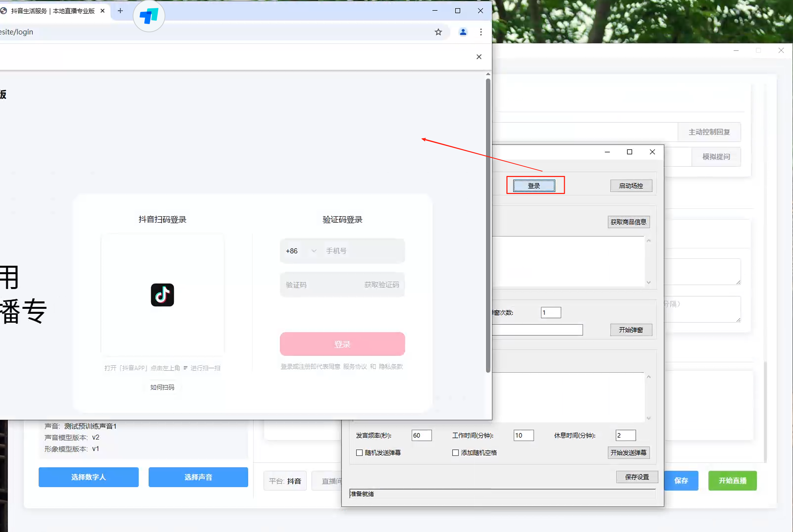The width and height of the screenshot is (793, 532).
Task: Focus the 弹窗次数 input field
Action: click(x=551, y=313)
